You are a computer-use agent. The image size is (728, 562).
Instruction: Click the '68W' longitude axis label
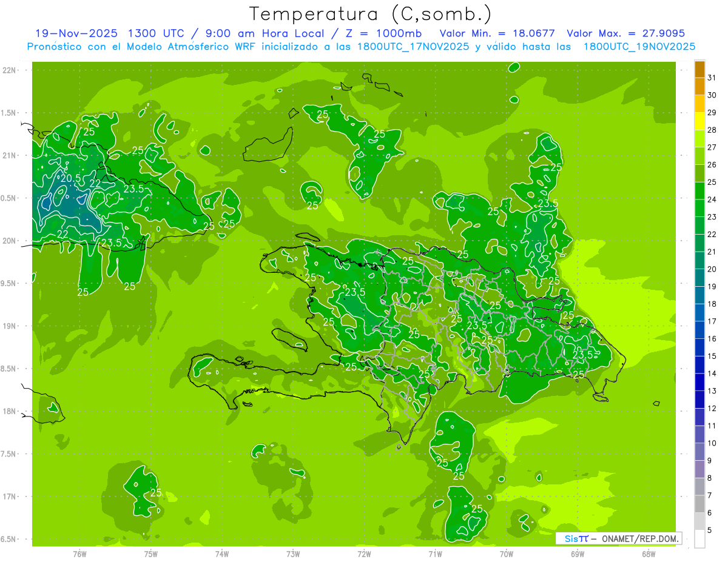tap(649, 554)
